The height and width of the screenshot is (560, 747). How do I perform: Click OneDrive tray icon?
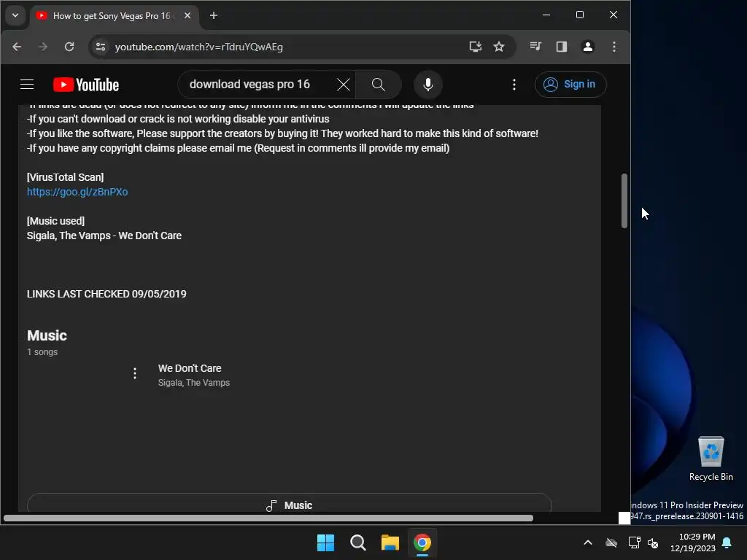(x=611, y=542)
